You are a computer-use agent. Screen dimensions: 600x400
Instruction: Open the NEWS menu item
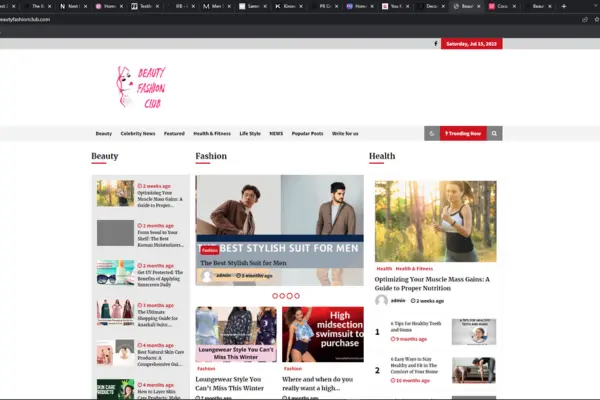coord(276,134)
